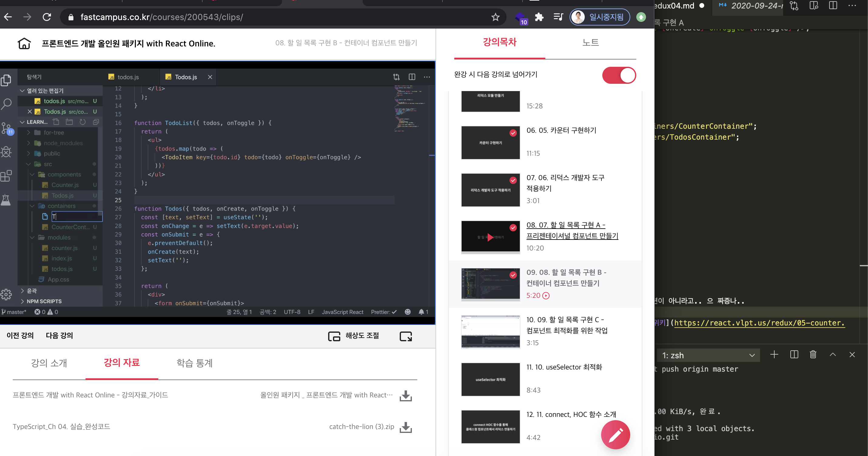Image resolution: width=868 pixels, height=456 pixels.
Task: Switch to the 노트 tab
Action: pos(590,42)
